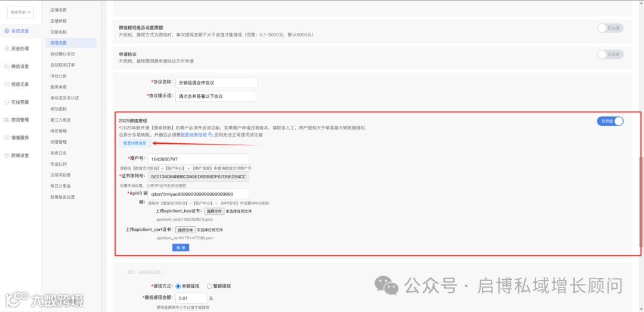Click the 最低提现金额 input field
Viewport: 644px width, 312px height.
(x=191, y=298)
